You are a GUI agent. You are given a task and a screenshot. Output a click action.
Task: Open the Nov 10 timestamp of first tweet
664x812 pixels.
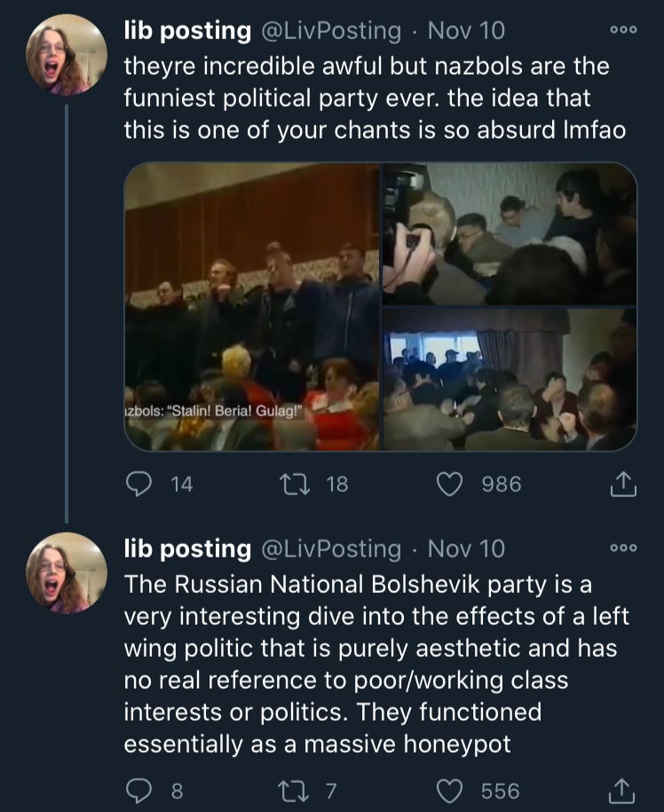pyautogui.click(x=466, y=31)
